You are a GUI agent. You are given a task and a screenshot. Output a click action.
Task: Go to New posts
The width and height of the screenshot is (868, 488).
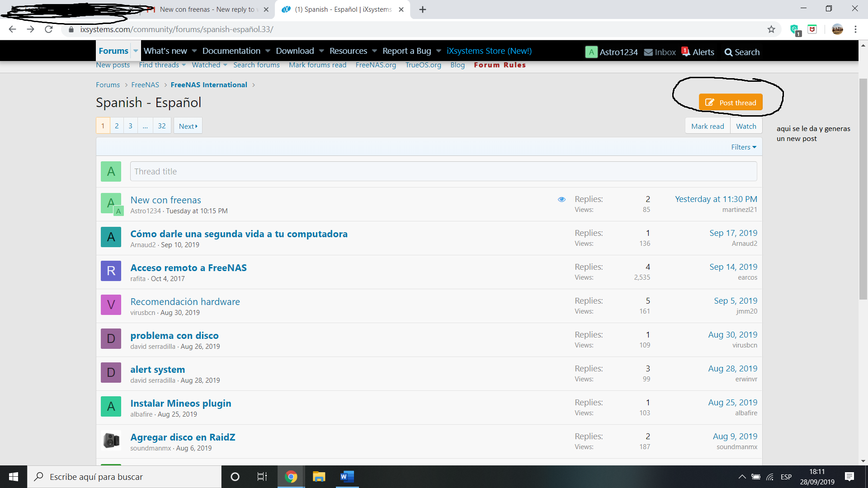[113, 65]
